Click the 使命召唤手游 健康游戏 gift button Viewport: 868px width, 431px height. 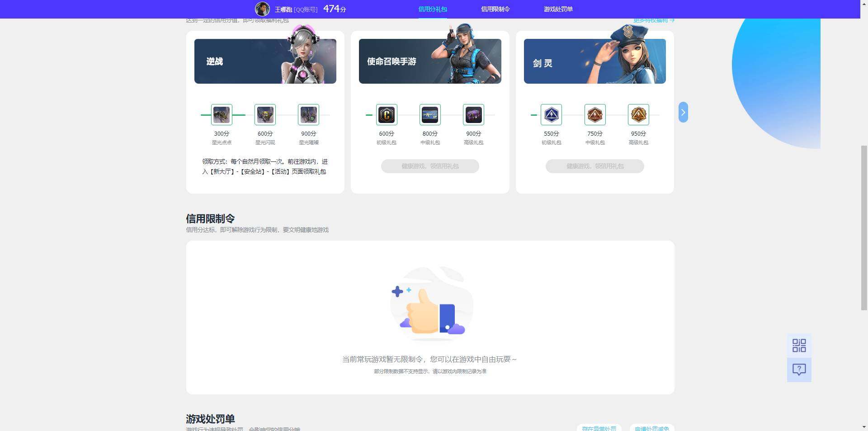(430, 166)
